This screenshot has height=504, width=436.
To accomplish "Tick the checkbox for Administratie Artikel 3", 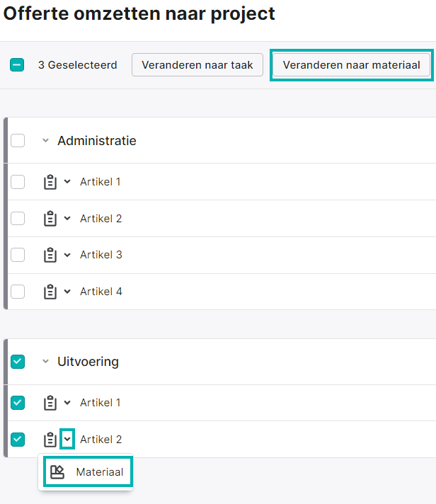I will click(x=18, y=255).
